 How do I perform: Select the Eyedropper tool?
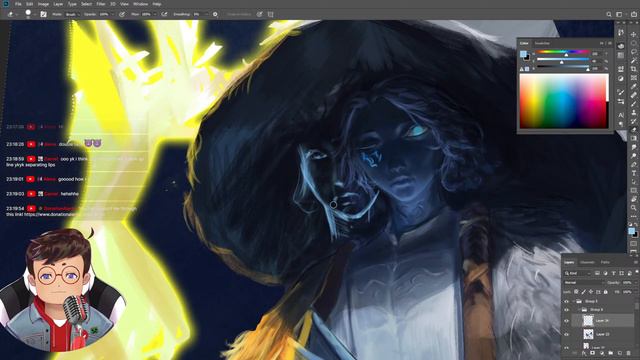coord(633,87)
